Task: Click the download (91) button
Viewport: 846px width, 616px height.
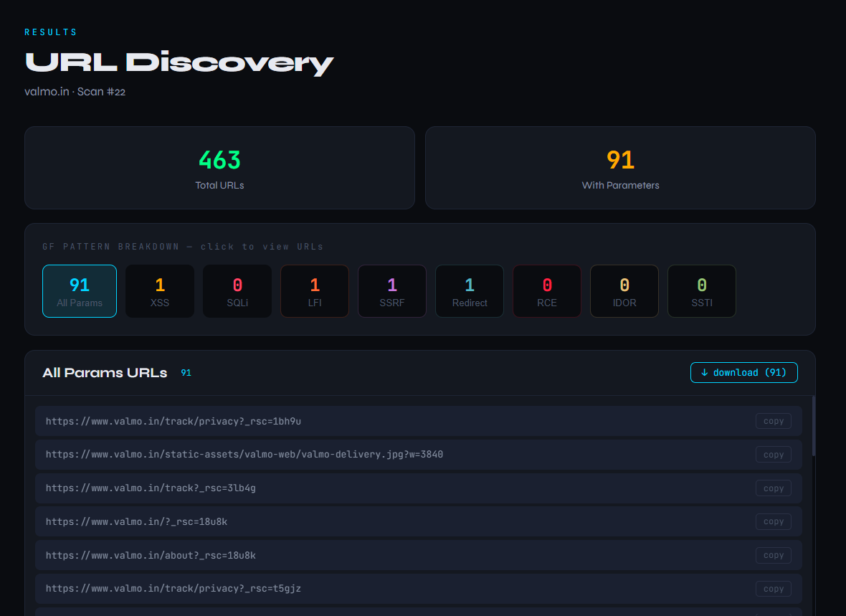Action: [x=744, y=372]
